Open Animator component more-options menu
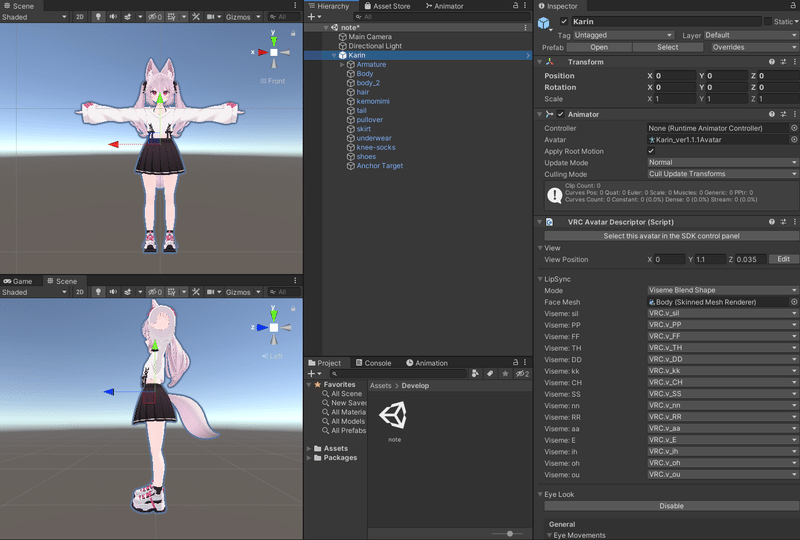 [794, 114]
